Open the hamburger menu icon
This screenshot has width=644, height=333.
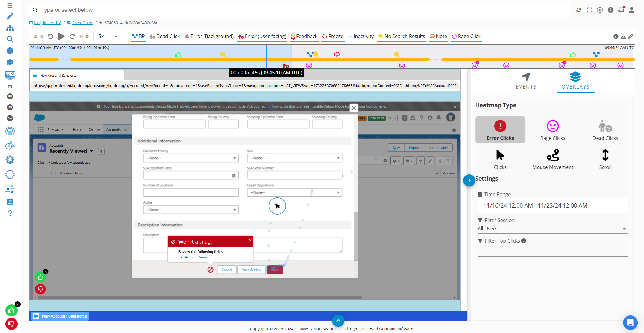coord(10,5)
